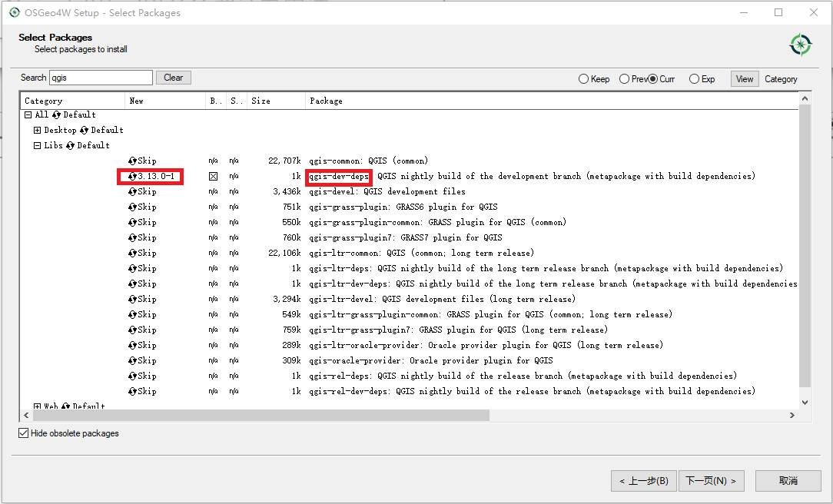Toggle binary checkbox for qgis-dev-deps
This screenshot has width=833, height=504.
213,176
